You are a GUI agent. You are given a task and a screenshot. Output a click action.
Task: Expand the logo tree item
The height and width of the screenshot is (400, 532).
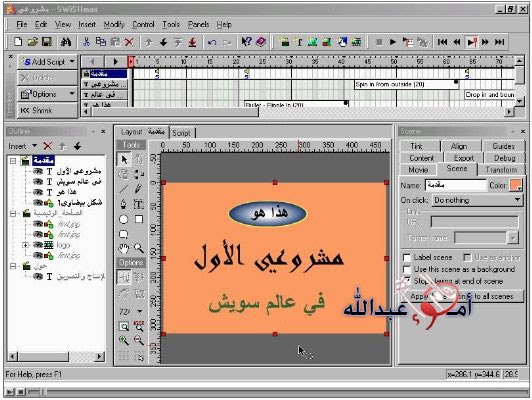click(25, 245)
